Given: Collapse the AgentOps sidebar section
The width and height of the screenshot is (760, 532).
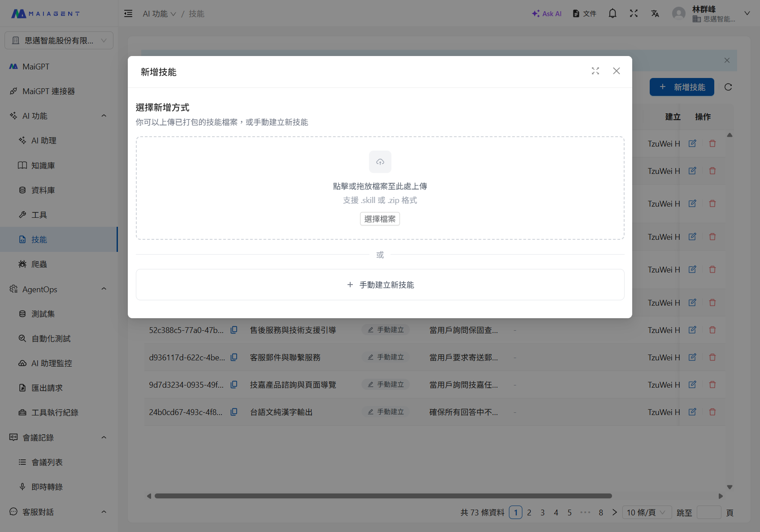Looking at the screenshot, I should [x=104, y=289].
